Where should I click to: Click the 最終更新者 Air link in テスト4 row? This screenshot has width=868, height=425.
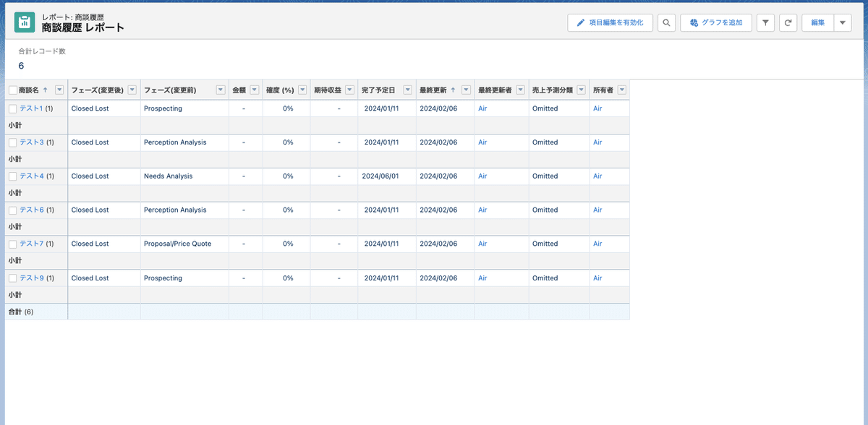pos(482,176)
